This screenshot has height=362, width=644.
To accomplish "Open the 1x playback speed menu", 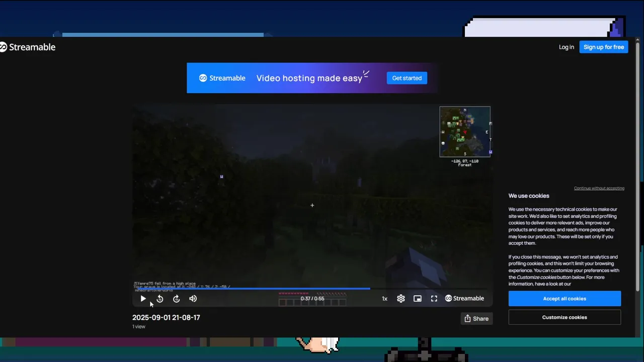I will [384, 299].
